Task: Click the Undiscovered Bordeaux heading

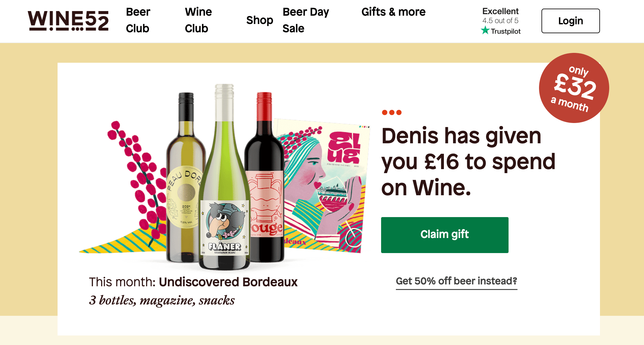Action: 228,282
